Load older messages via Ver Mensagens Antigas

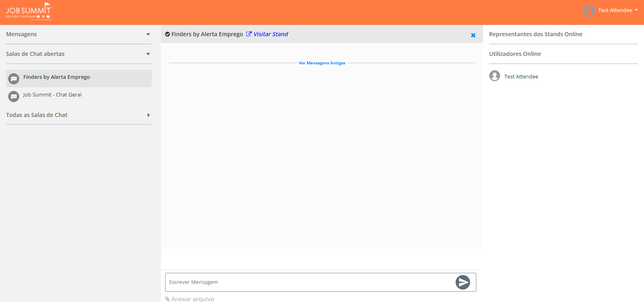tap(322, 63)
